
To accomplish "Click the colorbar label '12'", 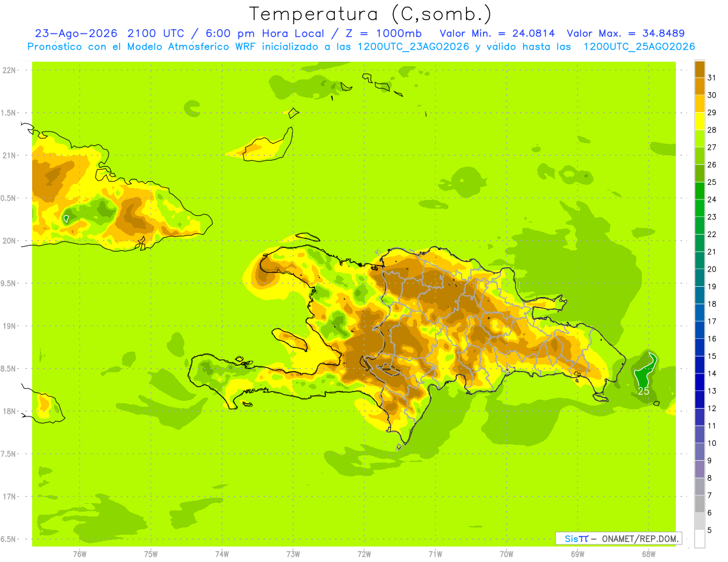I will 712,408.
